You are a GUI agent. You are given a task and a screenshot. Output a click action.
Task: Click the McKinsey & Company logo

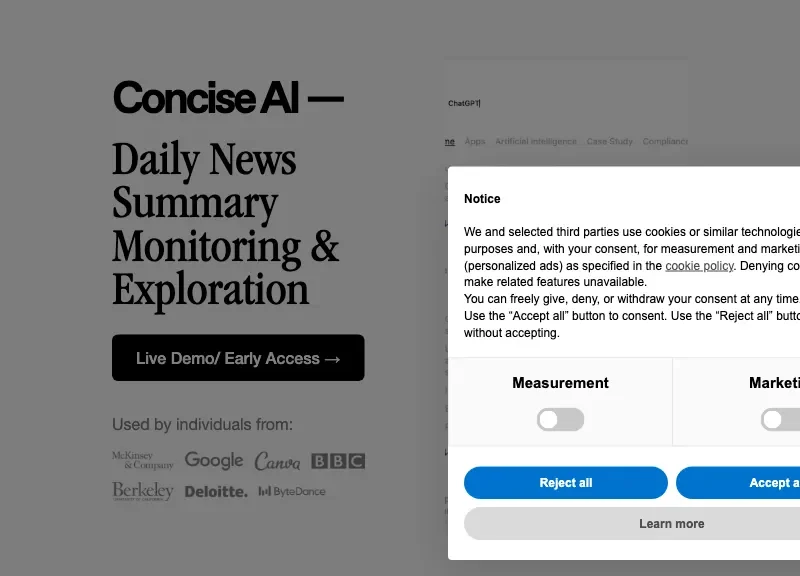pos(143,460)
